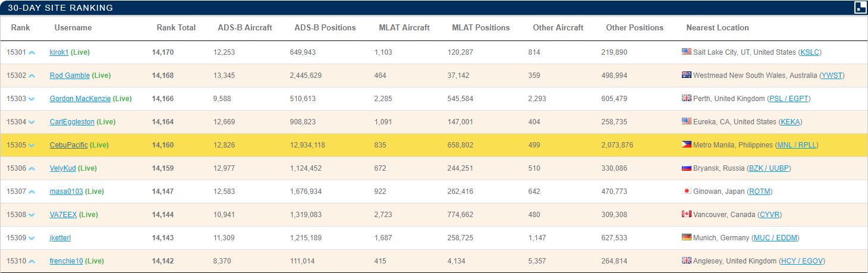Open the kirok1 user profile
Image resolution: width=868 pixels, height=273 pixels.
[x=59, y=52]
